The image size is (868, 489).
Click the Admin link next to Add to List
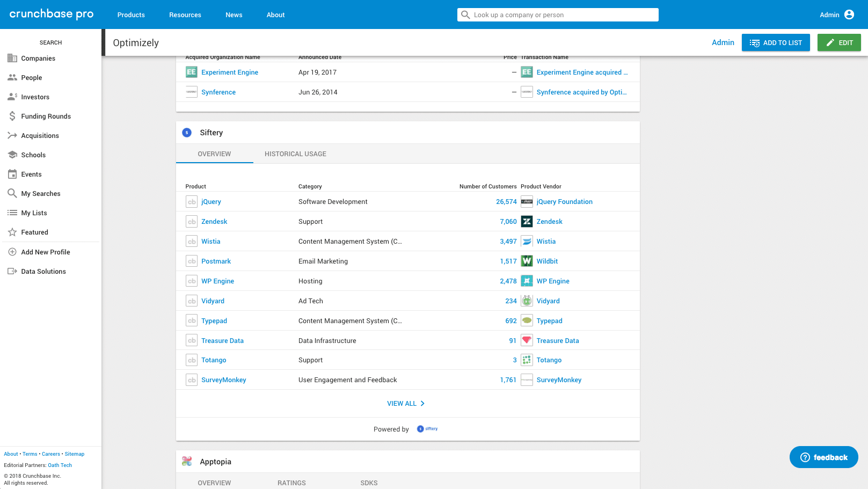tap(723, 42)
